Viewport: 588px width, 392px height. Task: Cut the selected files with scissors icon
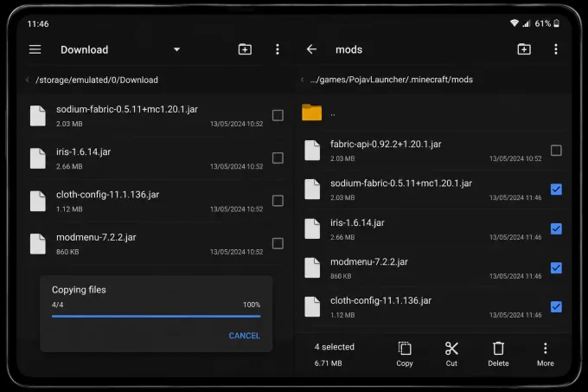click(451, 354)
